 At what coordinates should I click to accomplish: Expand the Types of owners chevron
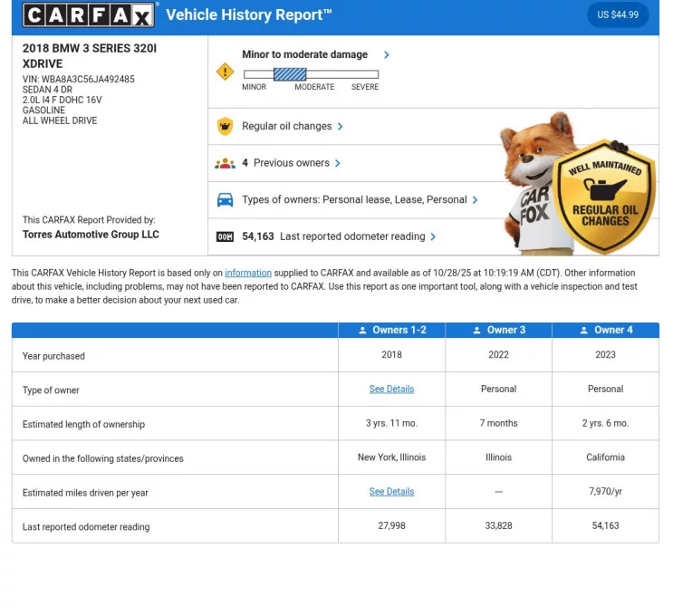point(476,200)
